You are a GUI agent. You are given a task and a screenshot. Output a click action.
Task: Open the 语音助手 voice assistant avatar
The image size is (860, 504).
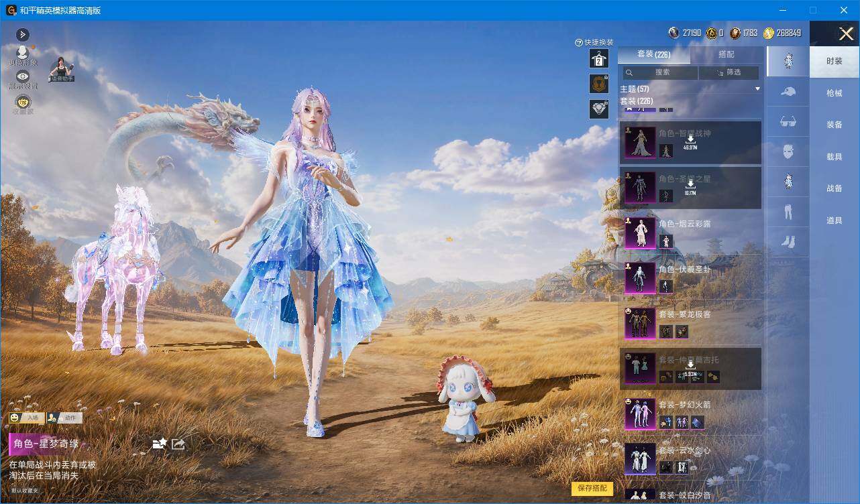click(61, 70)
